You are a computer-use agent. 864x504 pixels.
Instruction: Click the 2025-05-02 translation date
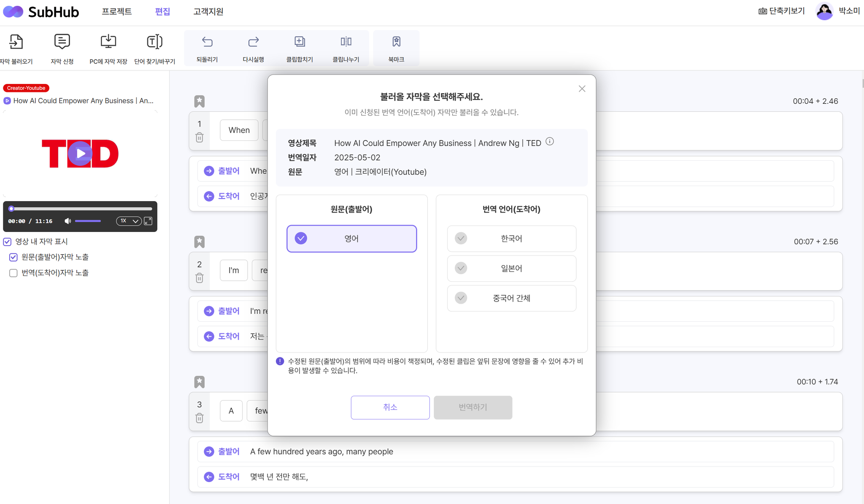pos(357,157)
